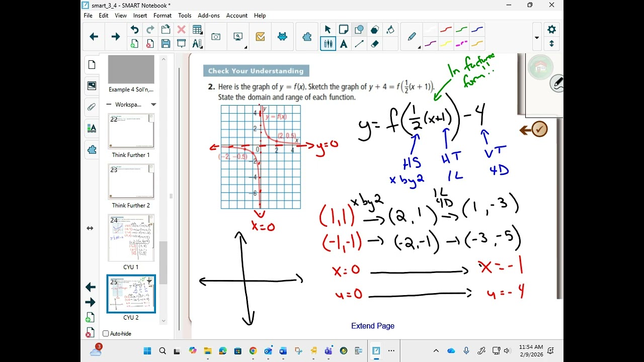Open the monster activity builder icon
644x362 pixels.
[x=282, y=37]
